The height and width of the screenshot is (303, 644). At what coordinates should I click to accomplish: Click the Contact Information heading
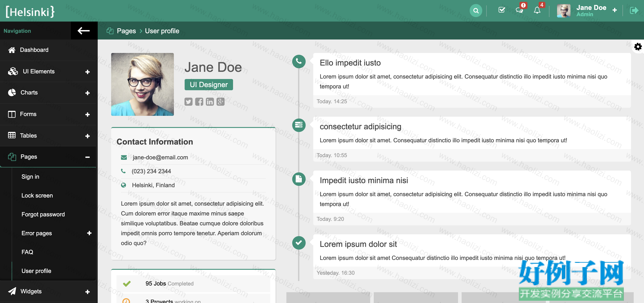(x=155, y=142)
